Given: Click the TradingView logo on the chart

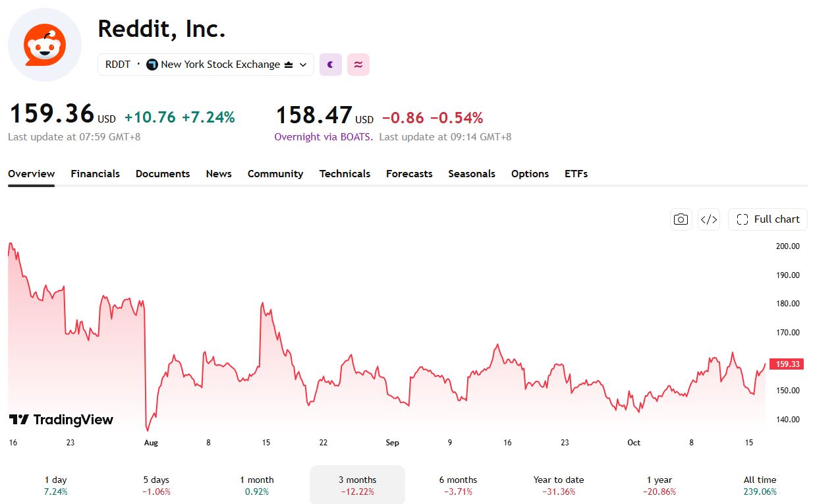Looking at the screenshot, I should [x=61, y=420].
